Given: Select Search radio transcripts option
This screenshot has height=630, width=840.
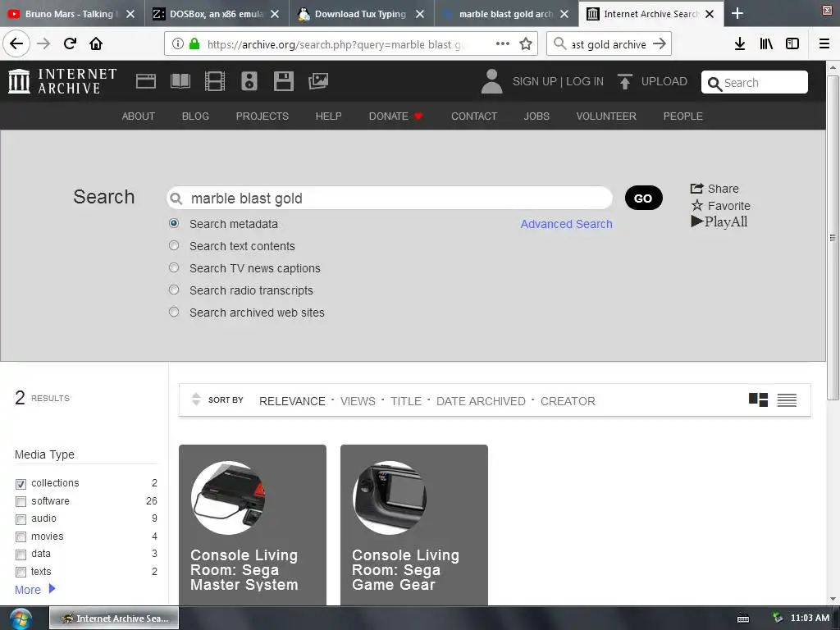Looking at the screenshot, I should 174,290.
